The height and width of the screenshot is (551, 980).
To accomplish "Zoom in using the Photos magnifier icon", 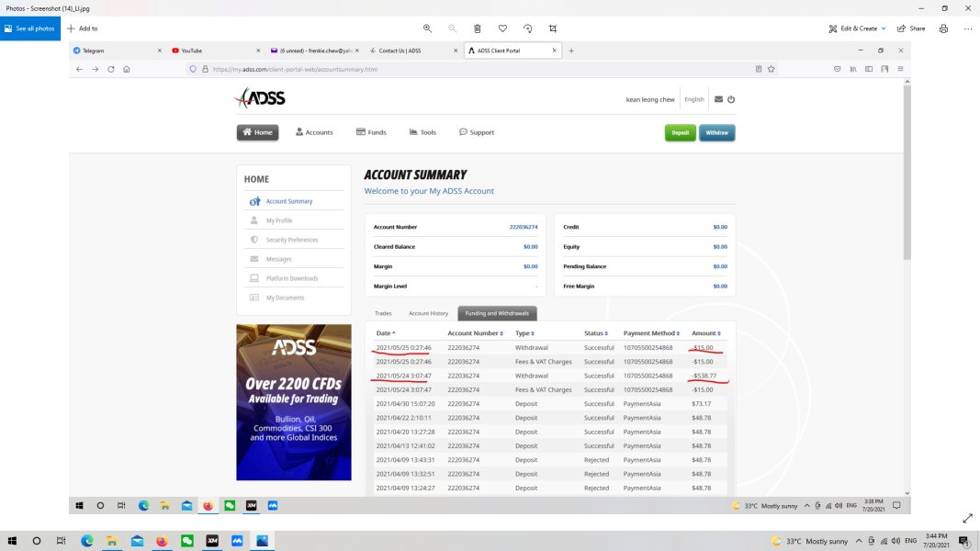I will 427,28.
